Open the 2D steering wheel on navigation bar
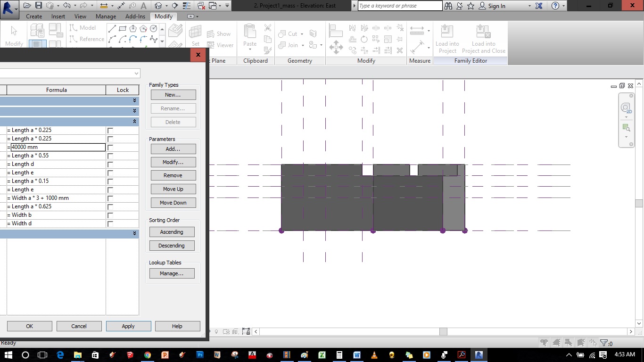This screenshot has width=644, height=362. point(626,108)
